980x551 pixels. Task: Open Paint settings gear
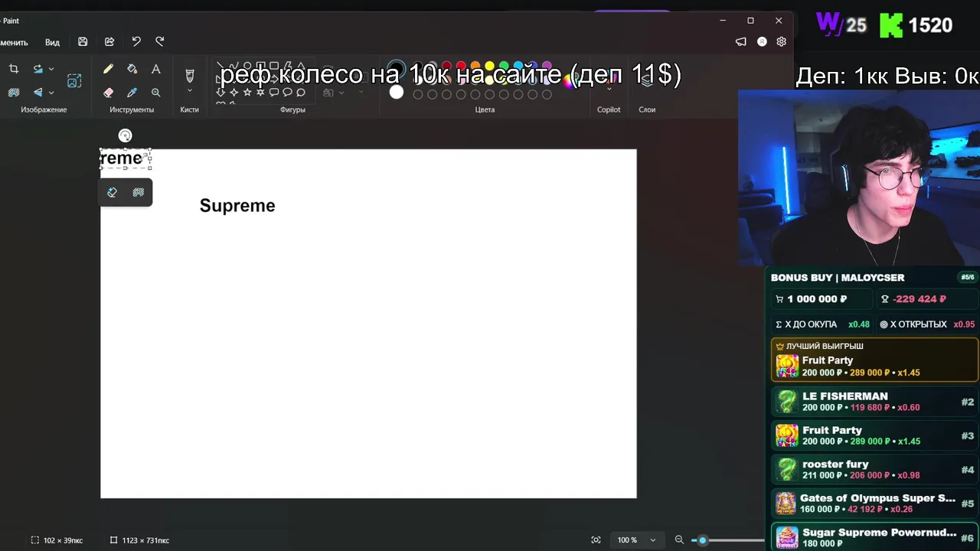[x=781, y=41]
